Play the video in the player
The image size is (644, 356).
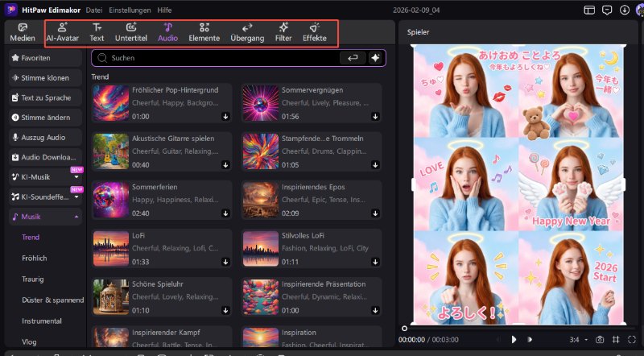click(514, 340)
